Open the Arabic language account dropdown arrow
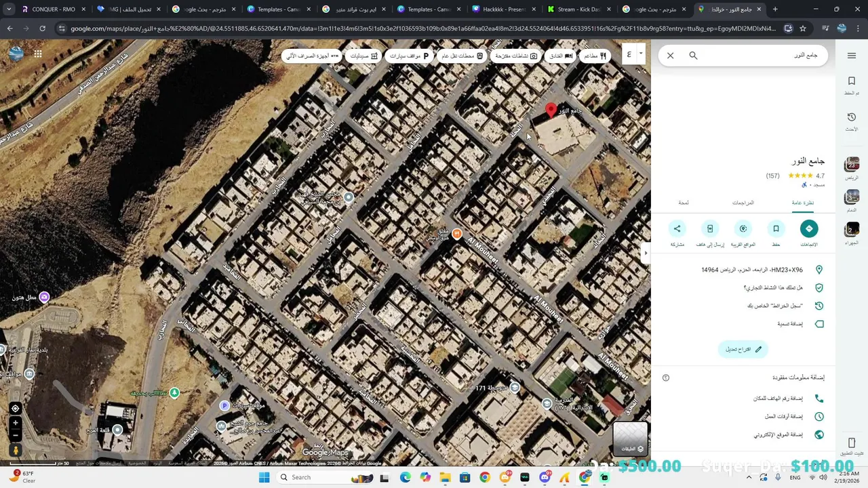The height and width of the screenshot is (488, 868). [x=641, y=53]
